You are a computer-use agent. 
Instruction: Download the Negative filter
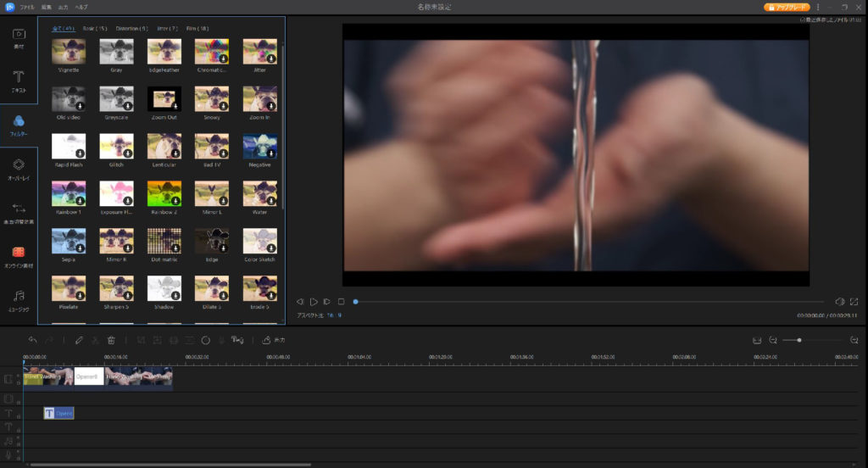click(271, 153)
